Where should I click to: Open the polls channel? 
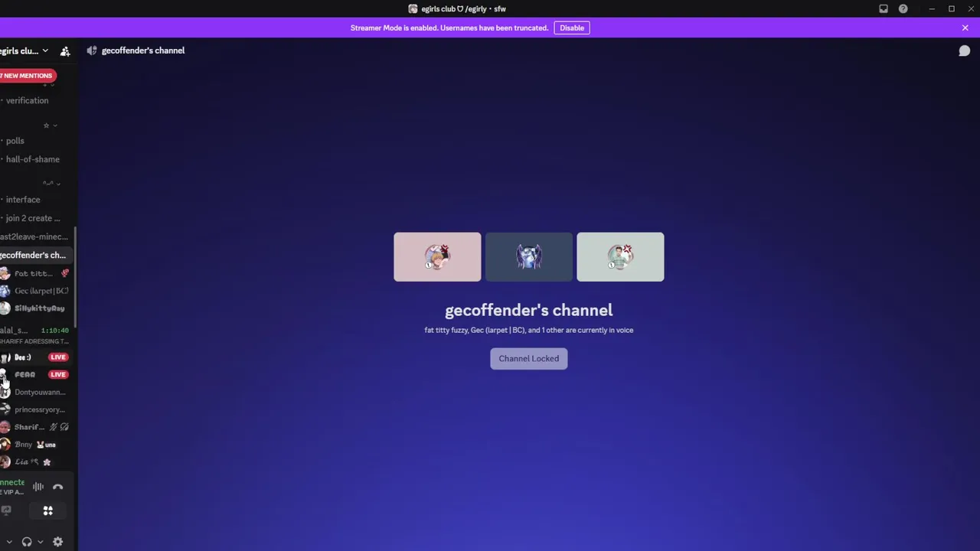(15, 141)
